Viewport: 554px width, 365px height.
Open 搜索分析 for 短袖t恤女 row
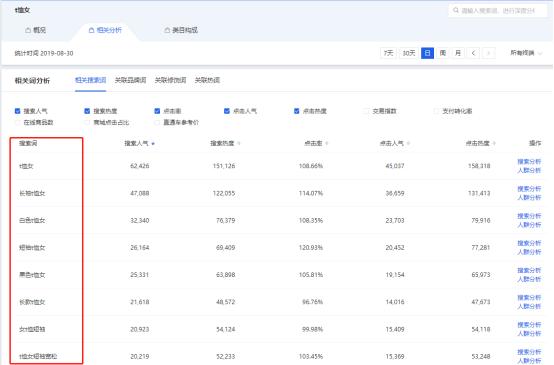[x=529, y=243]
